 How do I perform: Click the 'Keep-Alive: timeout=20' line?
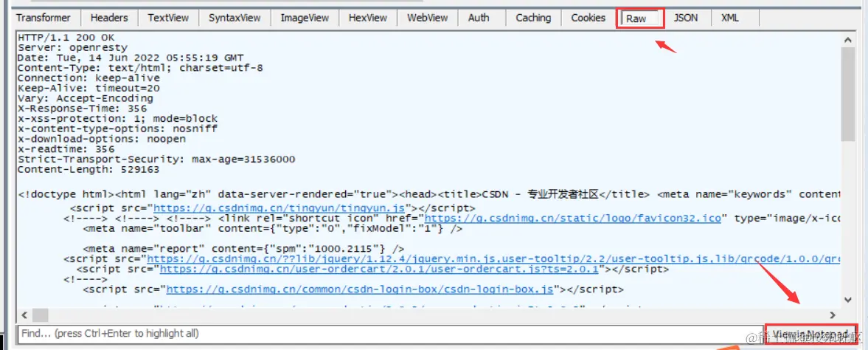[88, 88]
